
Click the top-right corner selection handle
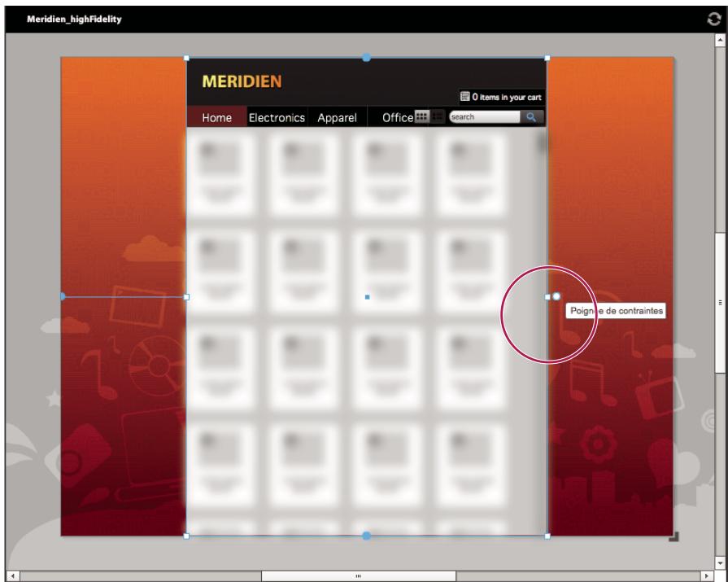coord(547,58)
